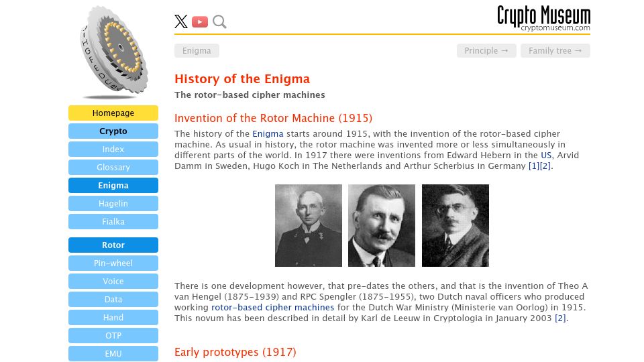Open reference [2] after Scherbius in Germany
The width and height of the screenshot is (644, 362).
(x=545, y=166)
